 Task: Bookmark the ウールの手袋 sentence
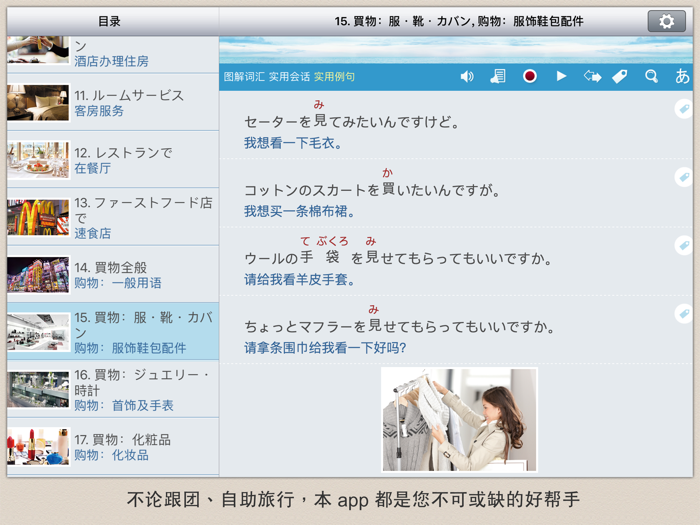(683, 246)
